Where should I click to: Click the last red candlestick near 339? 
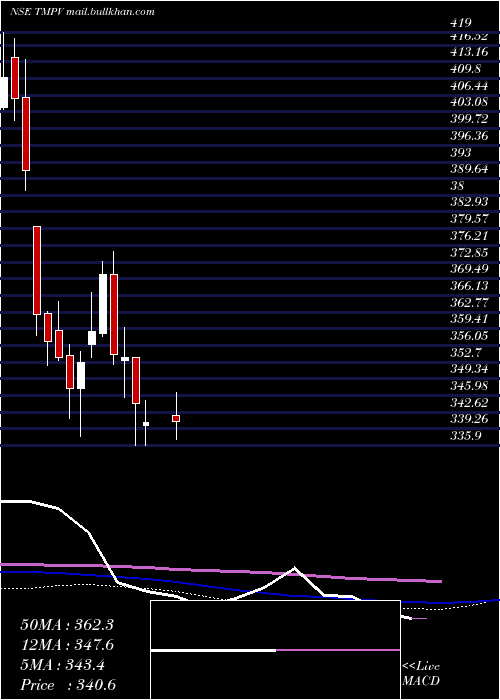176,418
